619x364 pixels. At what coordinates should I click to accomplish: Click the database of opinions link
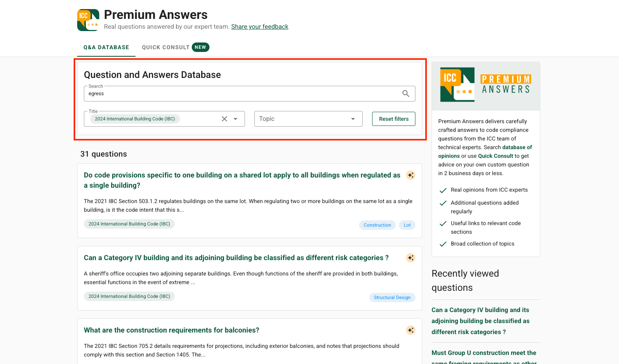tap(485, 152)
